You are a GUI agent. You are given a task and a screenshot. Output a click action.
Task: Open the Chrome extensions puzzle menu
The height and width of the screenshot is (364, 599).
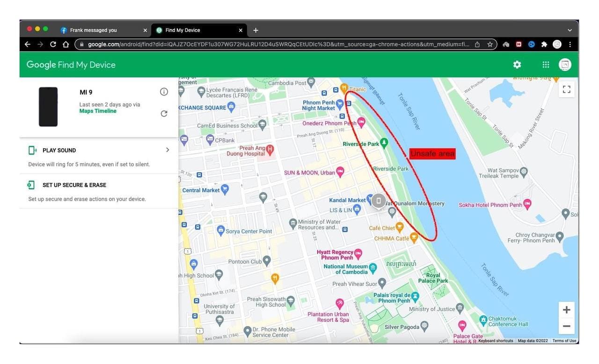pyautogui.click(x=544, y=44)
